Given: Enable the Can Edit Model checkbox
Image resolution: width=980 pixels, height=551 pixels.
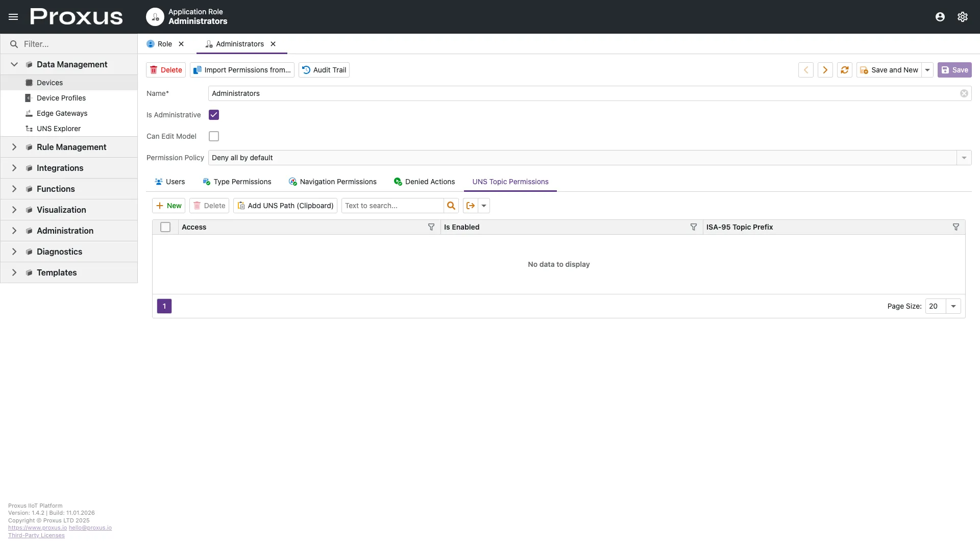Looking at the screenshot, I should pyautogui.click(x=214, y=136).
